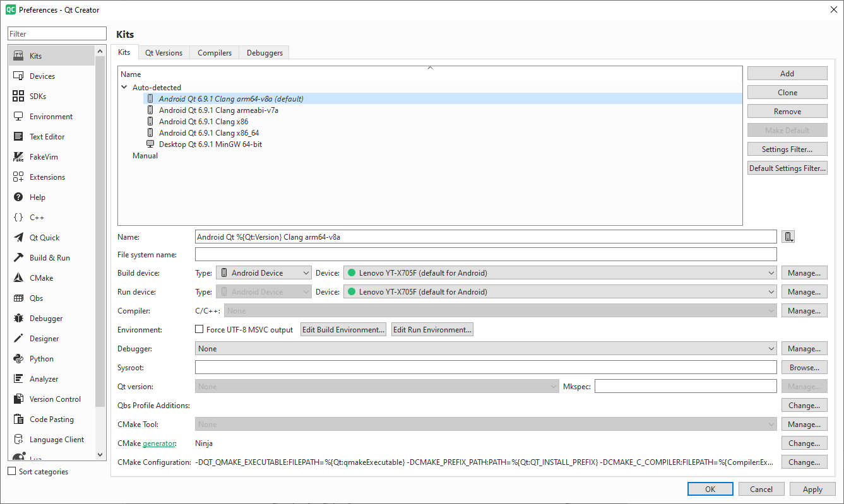Screen dimensions: 844x504
Task: Click the Clone kit button
Action: coord(787,93)
